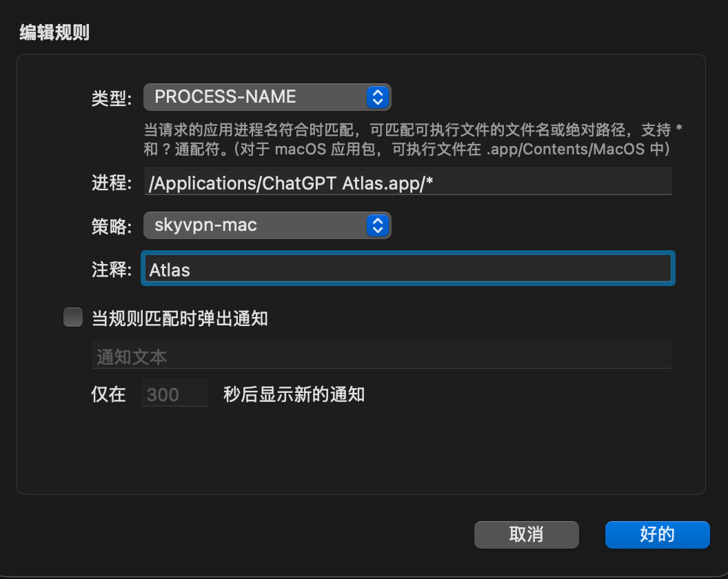Viewport: 728px width, 579px height.
Task: Click the process-name matching help description
Action: point(412,139)
